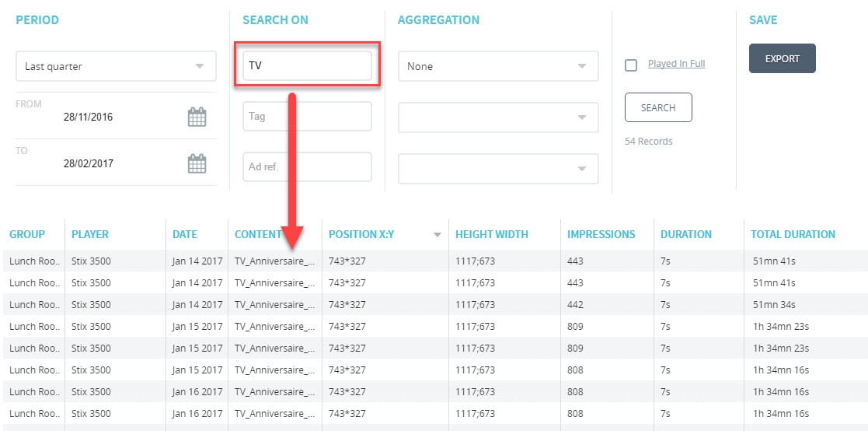The image size is (868, 431).
Task: Focus the search field containing TV
Action: [307, 65]
